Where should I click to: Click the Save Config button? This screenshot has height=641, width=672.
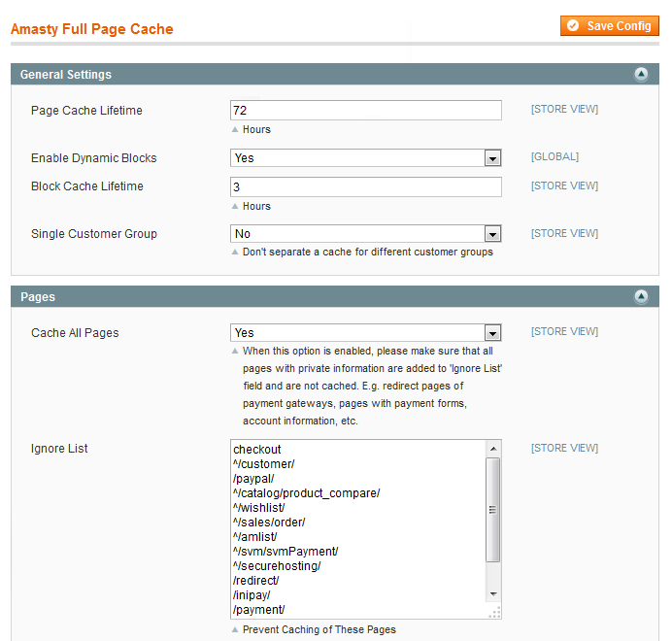coord(610,26)
